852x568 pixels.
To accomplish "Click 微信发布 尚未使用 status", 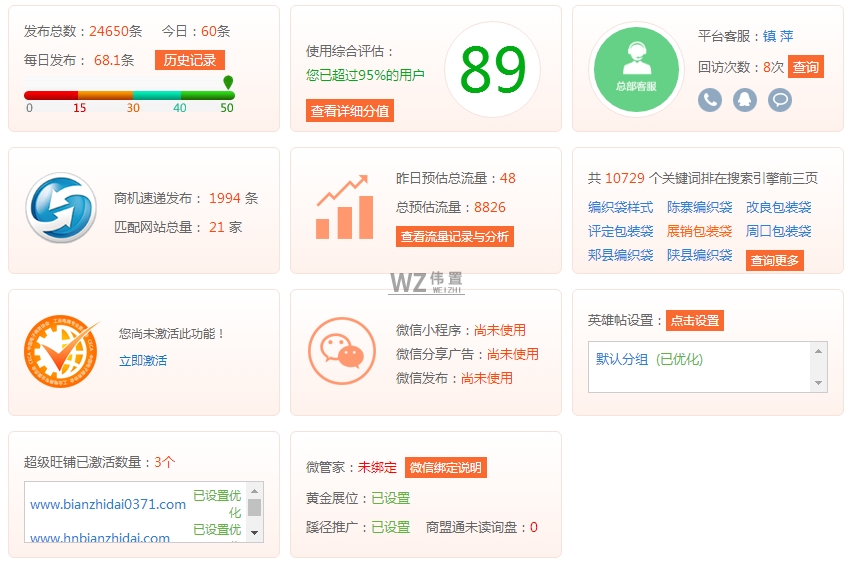I will [486, 378].
